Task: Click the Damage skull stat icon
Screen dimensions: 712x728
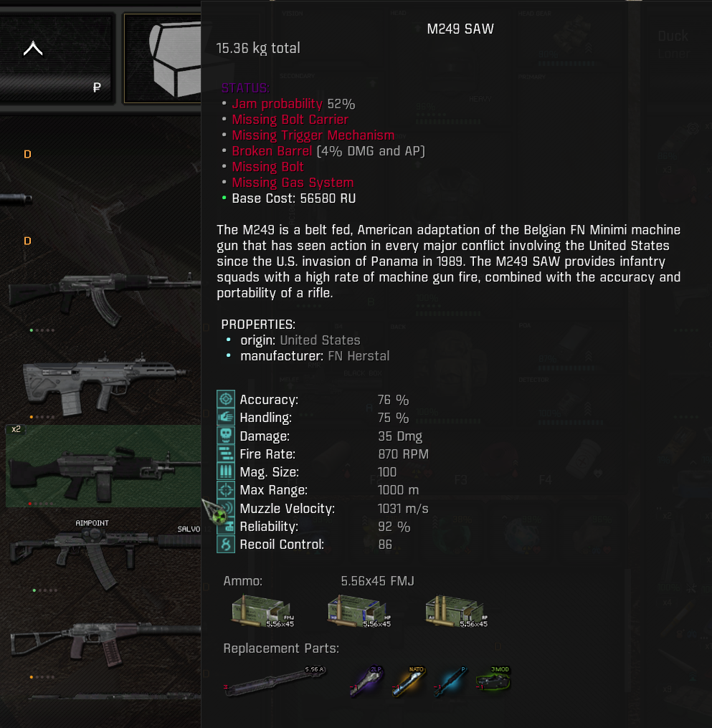Action: 226,436
